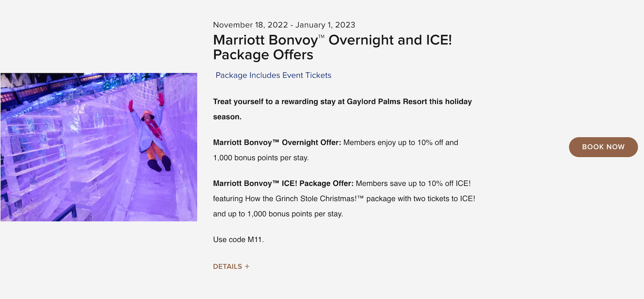The width and height of the screenshot is (644, 299).
Task: Expand the DETAILS section
Action: 227,266
